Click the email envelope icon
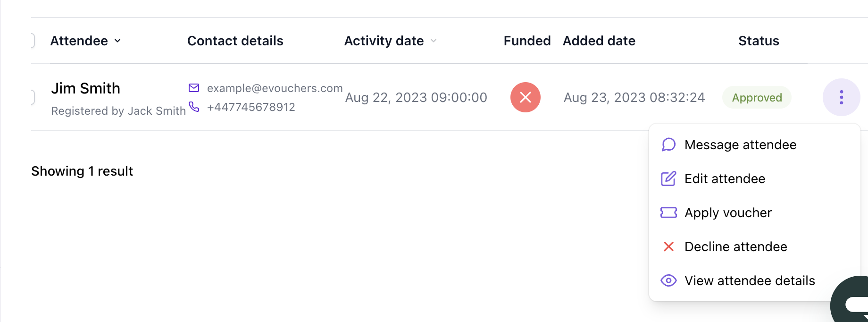 [x=194, y=88]
